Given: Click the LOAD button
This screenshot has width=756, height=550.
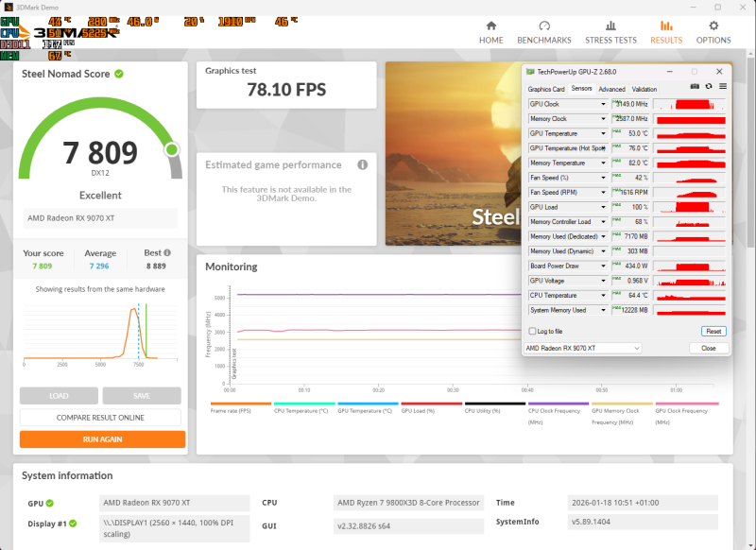Looking at the screenshot, I should point(59,396).
